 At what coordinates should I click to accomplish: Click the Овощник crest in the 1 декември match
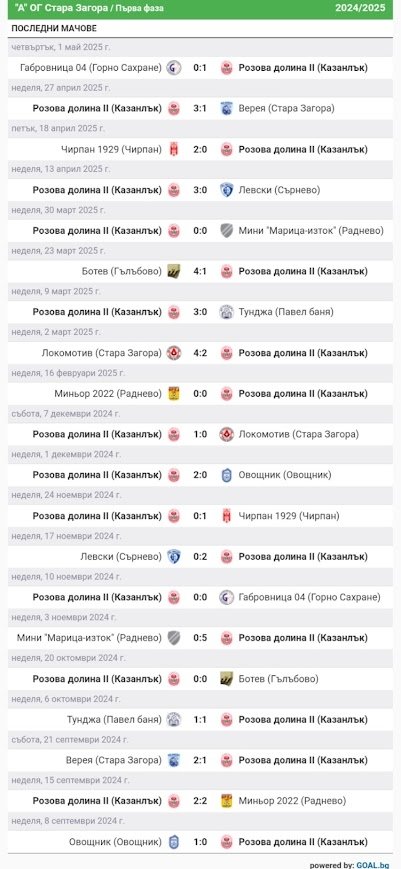click(226, 475)
